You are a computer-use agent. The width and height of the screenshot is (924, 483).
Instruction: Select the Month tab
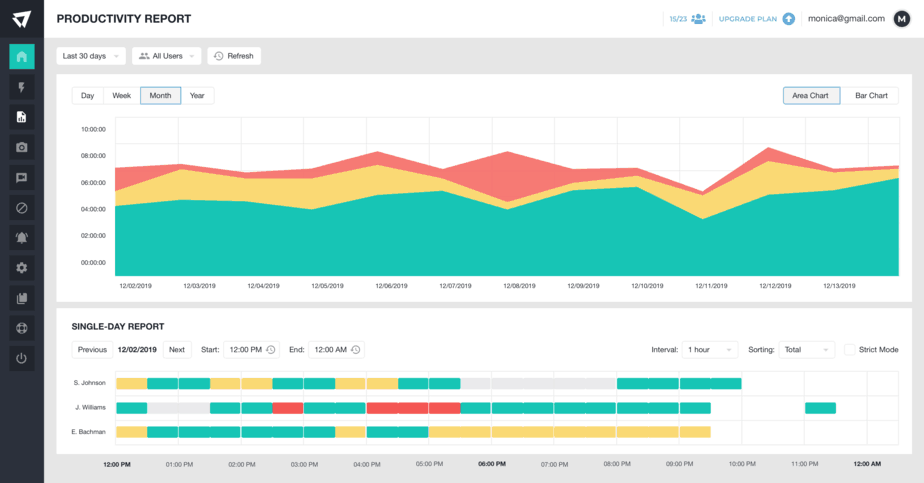pyautogui.click(x=160, y=95)
